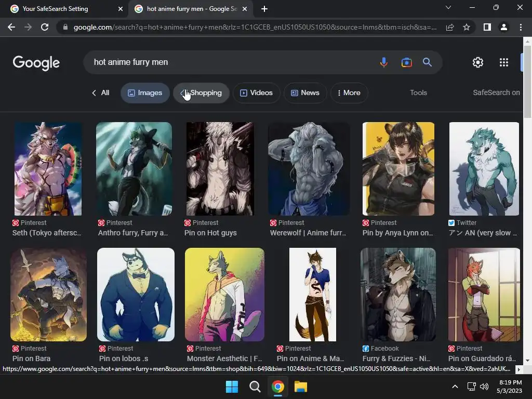Open Monster Aesthetic | F... thumbnail
The height and width of the screenshot is (399, 532).
point(224,295)
